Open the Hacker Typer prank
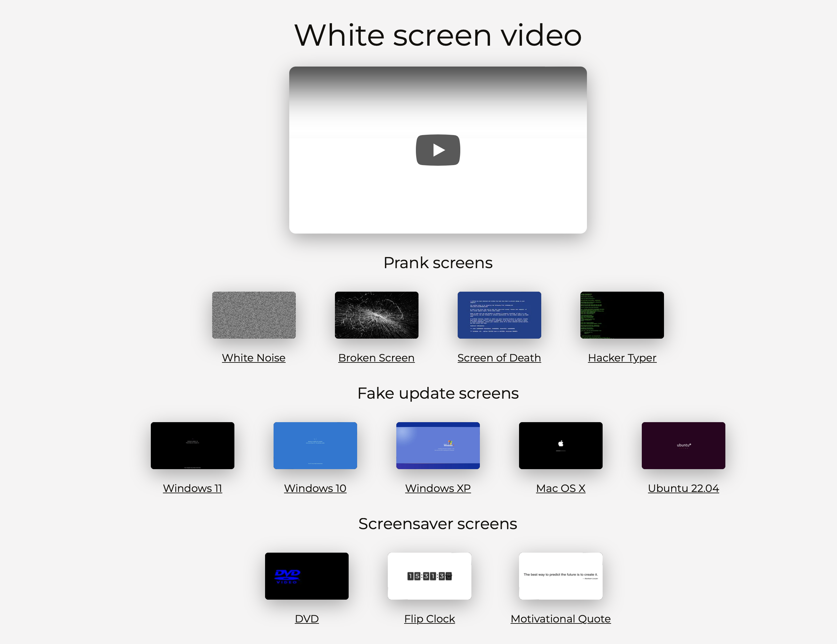 (622, 358)
